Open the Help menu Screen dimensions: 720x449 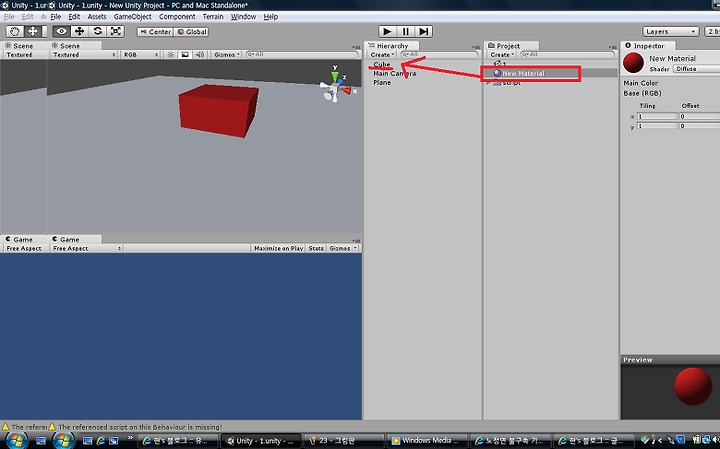270,17
